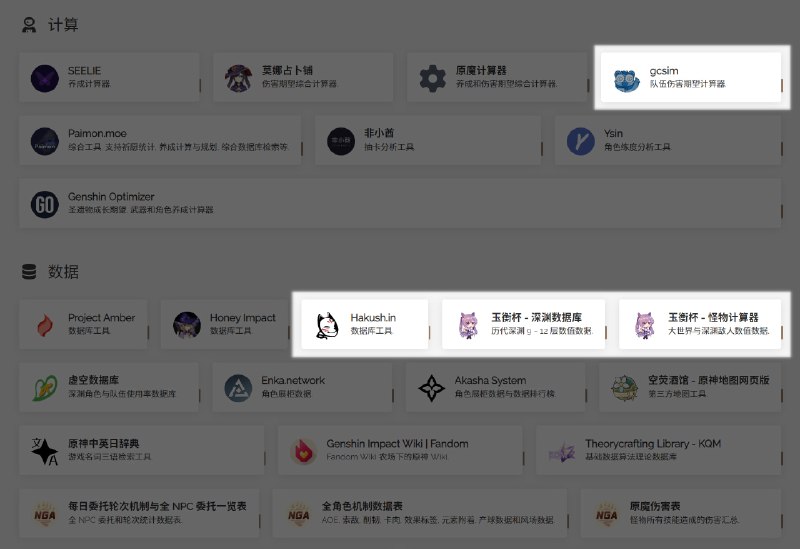The width and height of the screenshot is (800, 549).
Task: Click the Genshin Optimizer GO icon
Action: (x=45, y=203)
